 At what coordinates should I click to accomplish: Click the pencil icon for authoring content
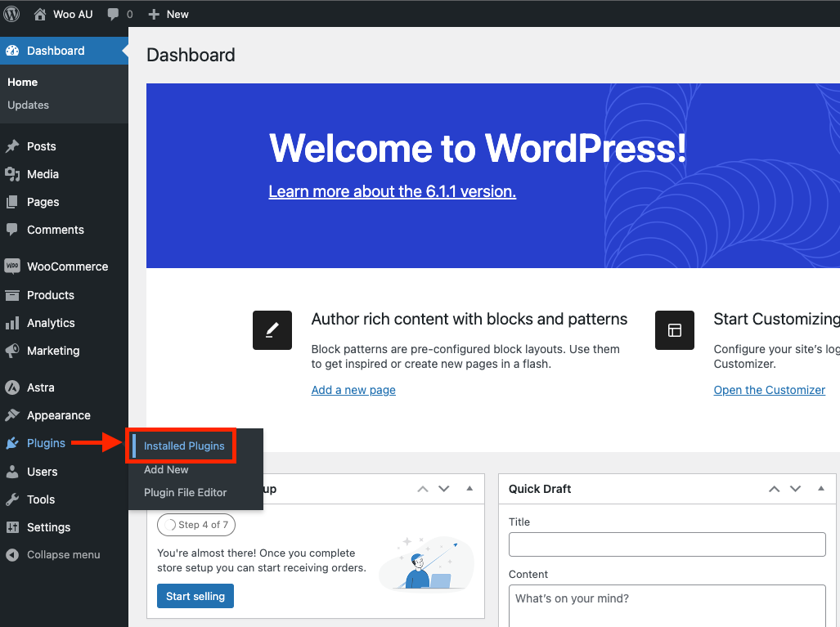[272, 329]
